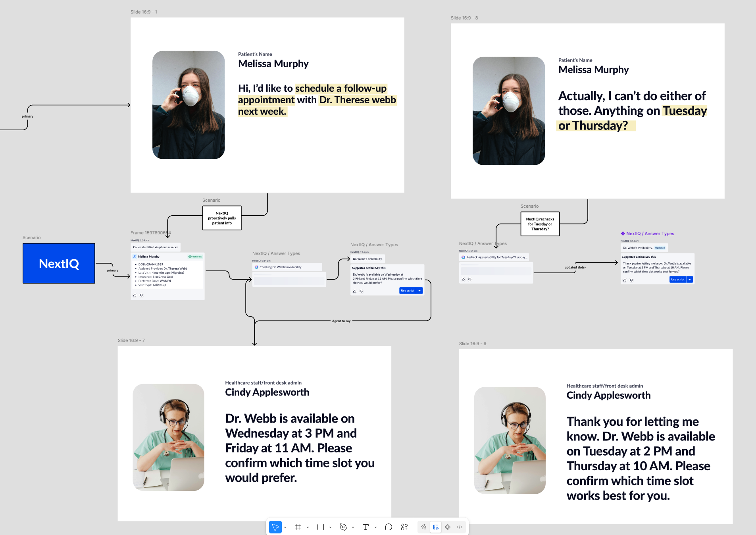Select frame label Slide 16:9 - 9
This screenshot has height=535, width=756.
[x=473, y=344]
